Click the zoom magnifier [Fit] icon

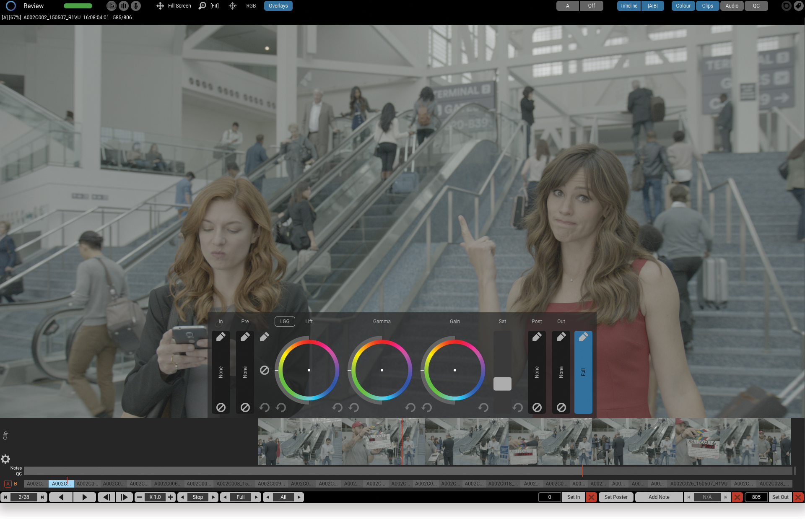point(202,6)
